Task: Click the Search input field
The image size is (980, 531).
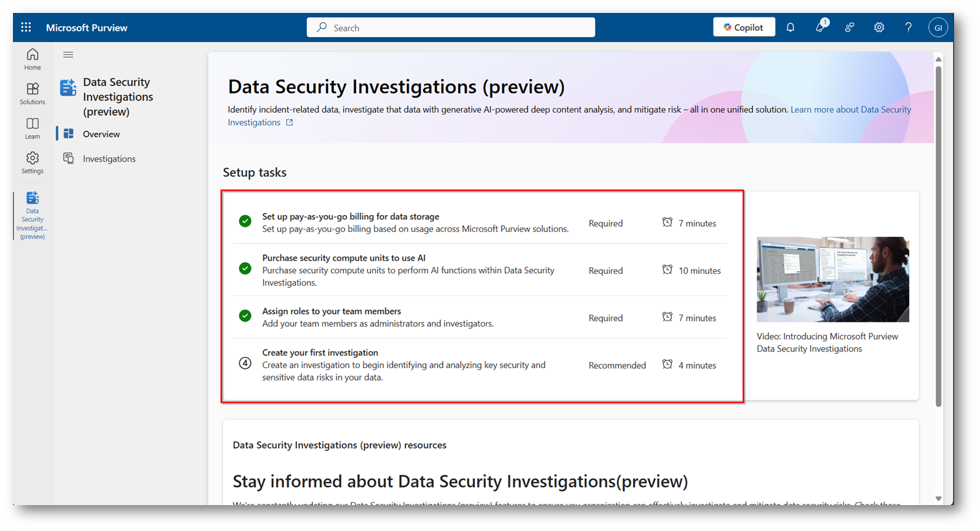Action: tap(451, 28)
